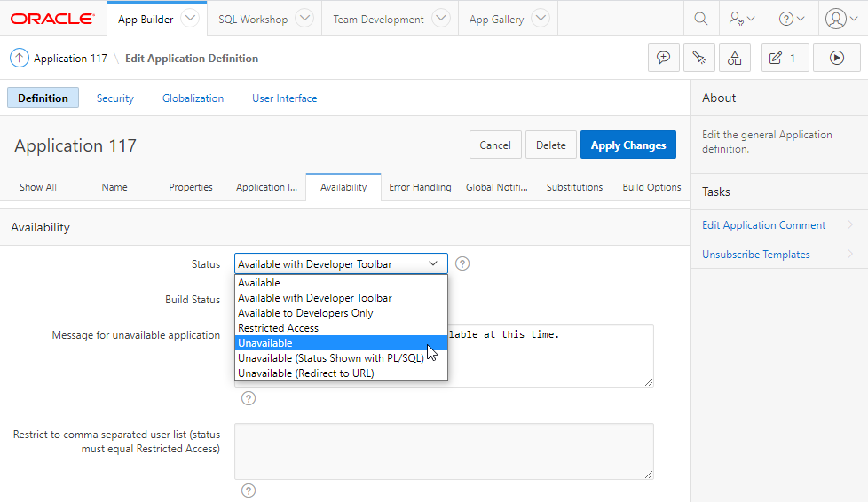This screenshot has height=502, width=868.
Task: Select the Application Icon section tab
Action: (x=267, y=187)
